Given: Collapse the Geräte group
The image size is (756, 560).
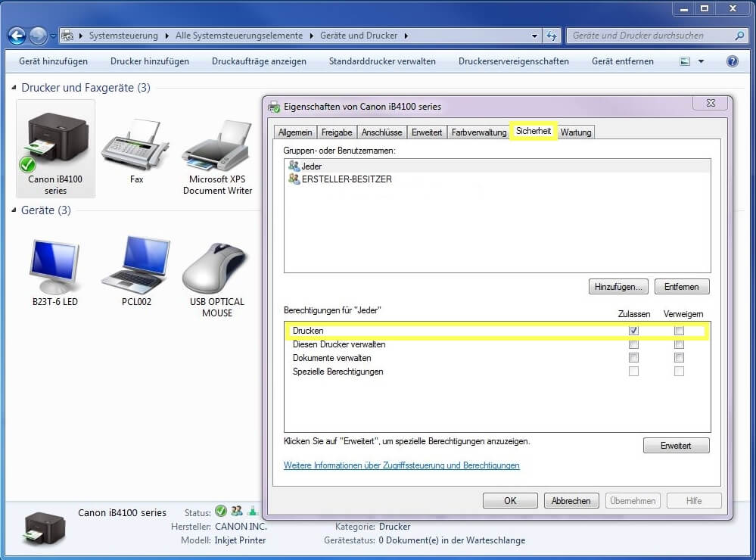Looking at the screenshot, I should 14,210.
